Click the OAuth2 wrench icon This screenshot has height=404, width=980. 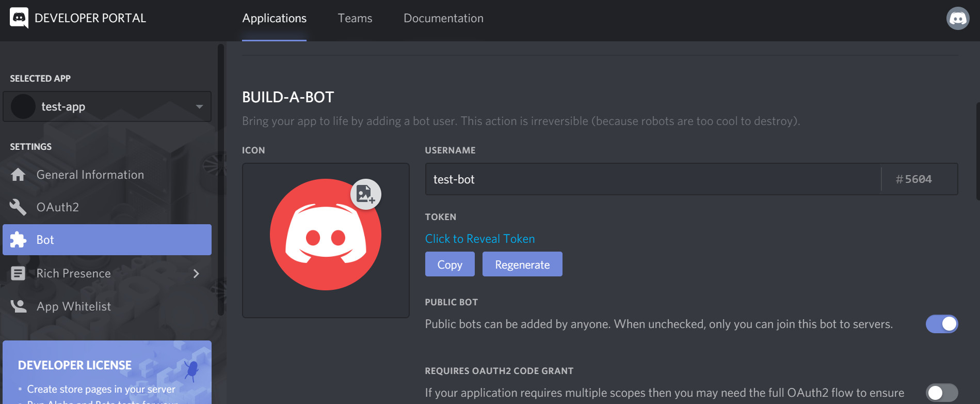tap(18, 207)
